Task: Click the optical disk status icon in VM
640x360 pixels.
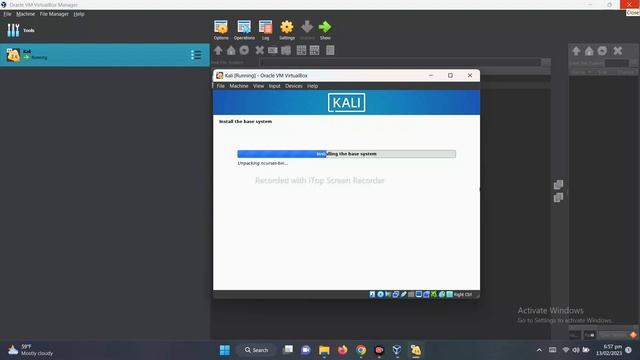Action: click(x=380, y=294)
